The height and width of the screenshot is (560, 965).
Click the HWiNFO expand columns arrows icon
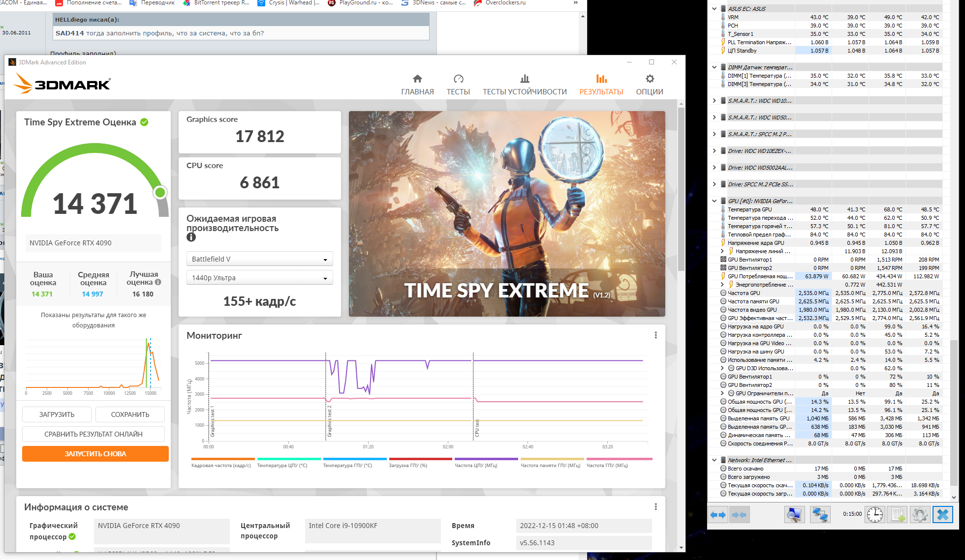point(718,515)
